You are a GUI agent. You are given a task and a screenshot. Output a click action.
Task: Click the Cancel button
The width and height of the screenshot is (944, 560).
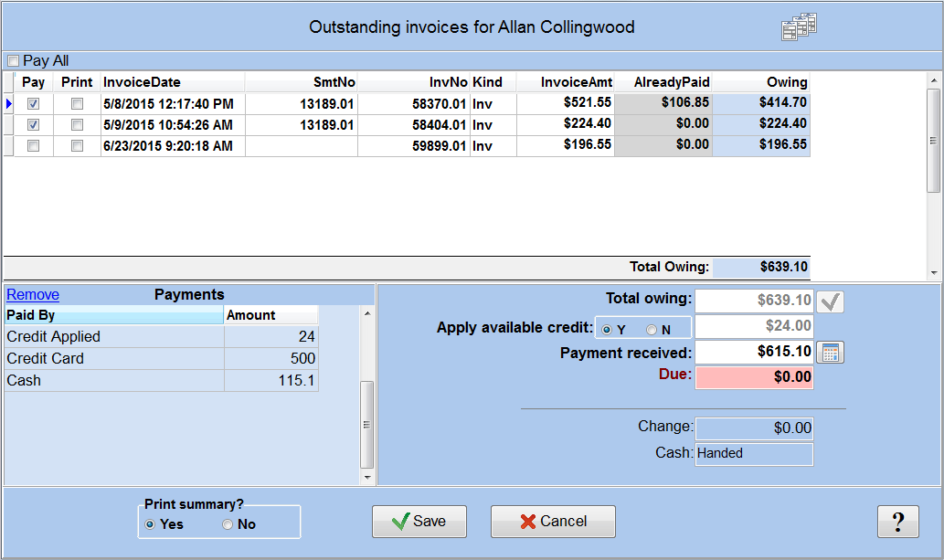[x=553, y=522]
